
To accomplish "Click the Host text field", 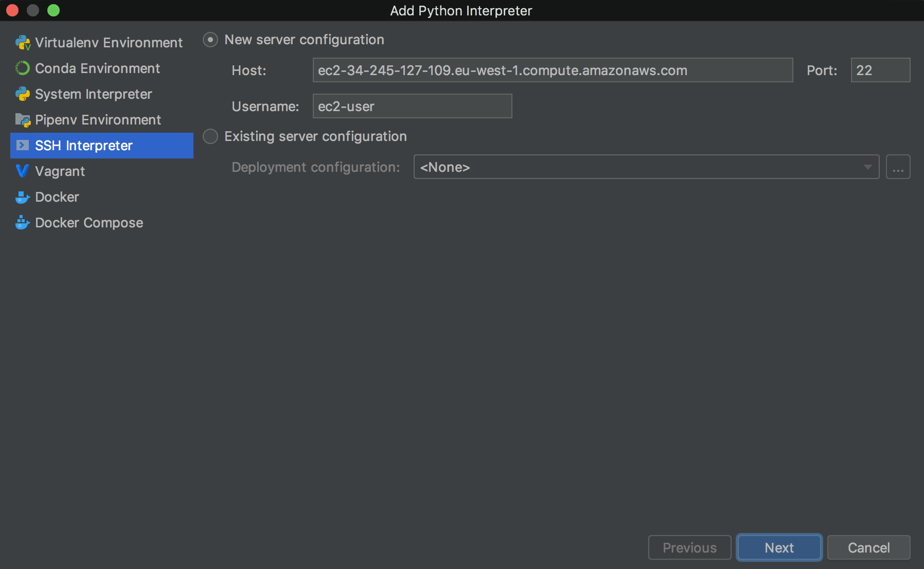I will pyautogui.click(x=552, y=70).
